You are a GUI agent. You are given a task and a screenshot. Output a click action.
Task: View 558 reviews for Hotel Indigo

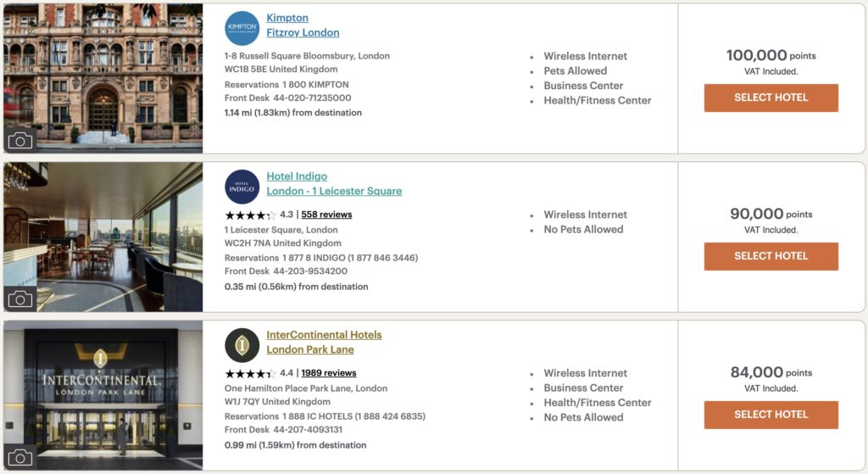(326, 215)
